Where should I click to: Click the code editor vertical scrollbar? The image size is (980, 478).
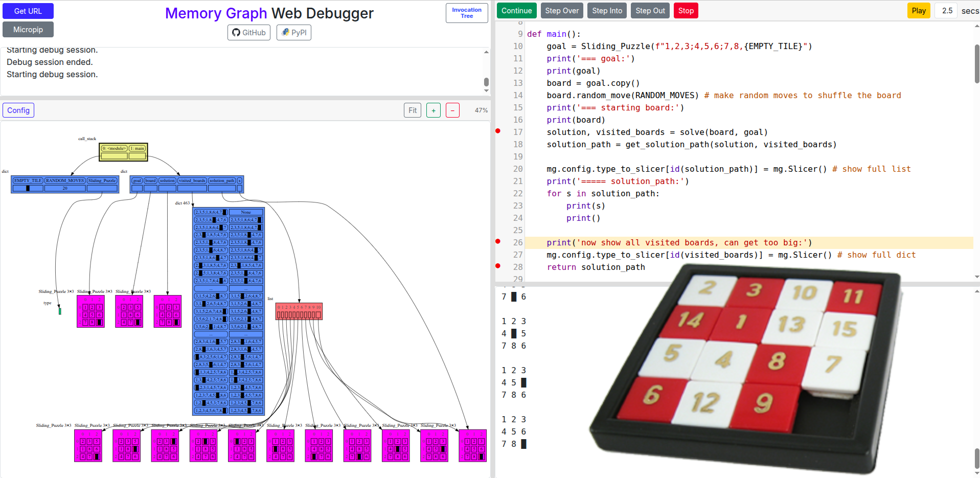(x=976, y=64)
